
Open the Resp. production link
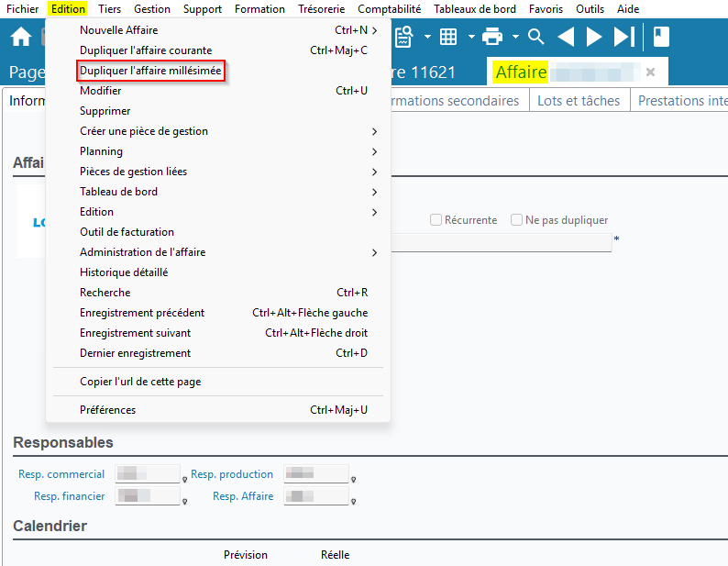point(232,474)
